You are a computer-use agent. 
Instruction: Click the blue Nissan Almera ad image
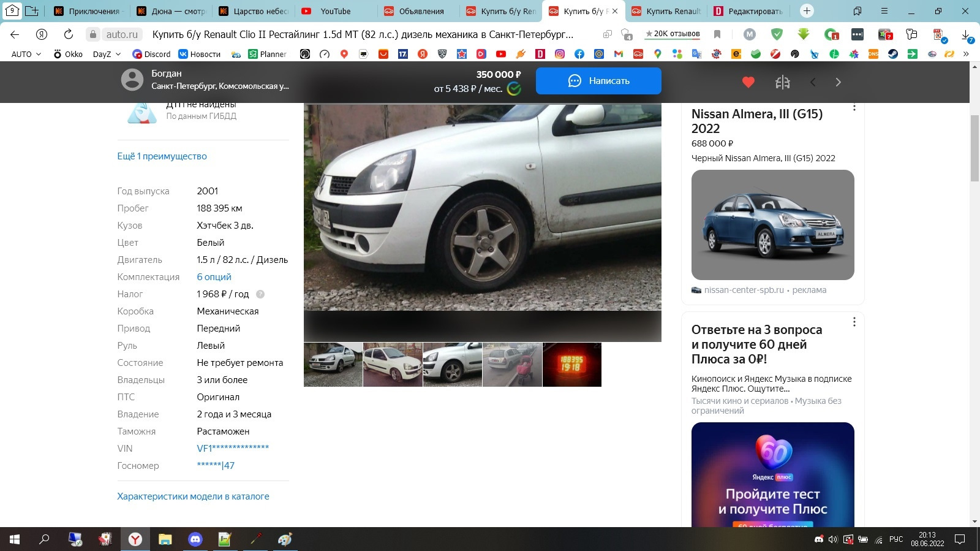pos(773,225)
